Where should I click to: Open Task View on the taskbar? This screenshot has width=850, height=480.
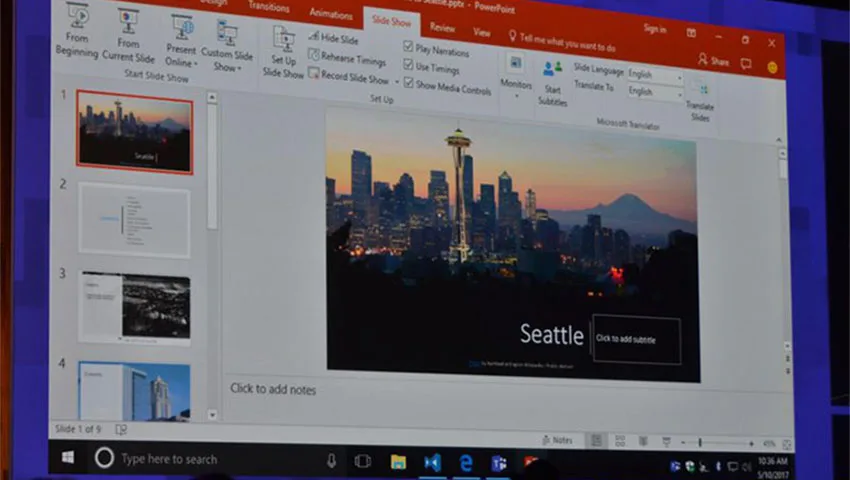[x=362, y=462]
